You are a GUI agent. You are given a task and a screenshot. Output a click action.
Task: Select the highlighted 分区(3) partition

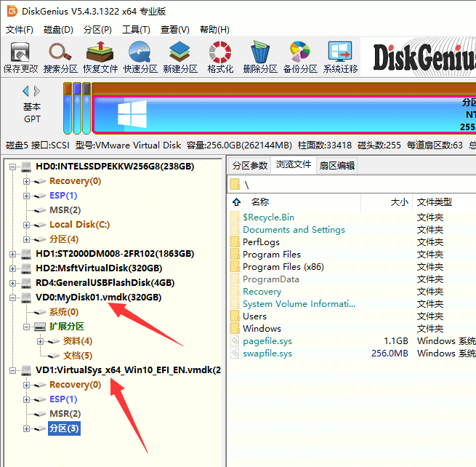[64, 428]
